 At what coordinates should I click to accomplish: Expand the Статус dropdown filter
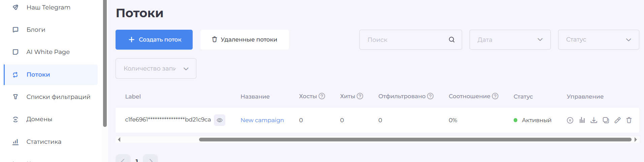[598, 40]
